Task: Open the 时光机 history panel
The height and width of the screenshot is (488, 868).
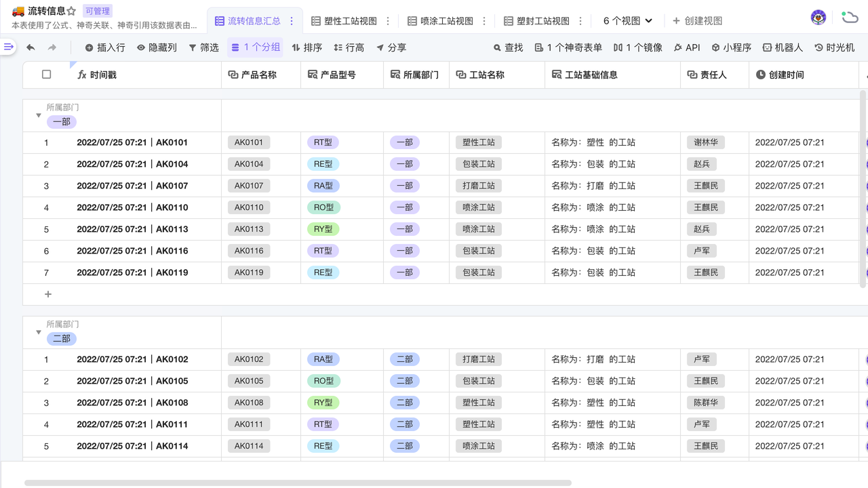Action: pyautogui.click(x=834, y=47)
